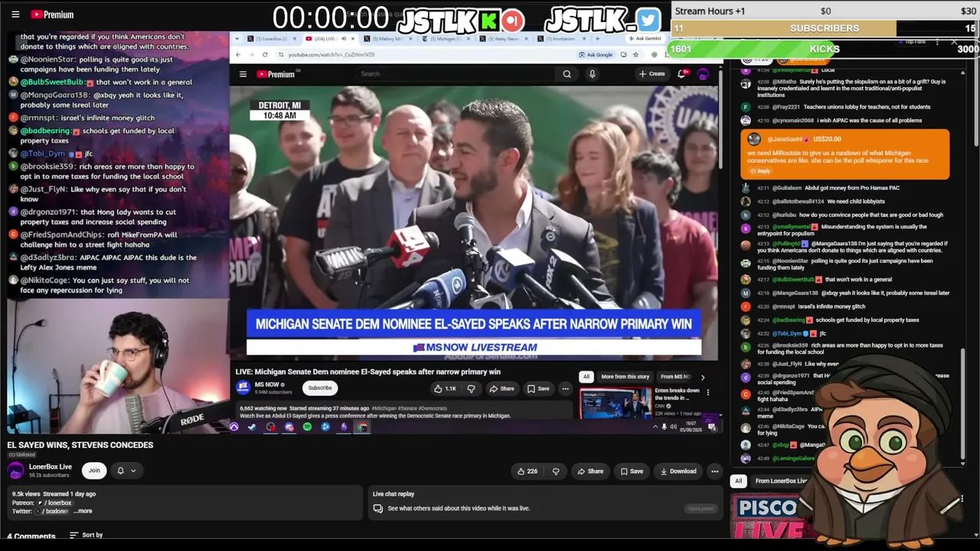
Task: Click the live chat scrollbar
Action: 963,406
